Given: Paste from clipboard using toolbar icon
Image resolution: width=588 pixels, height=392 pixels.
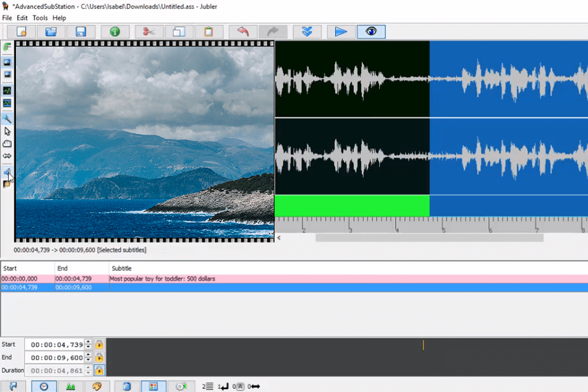Looking at the screenshot, I should (x=209, y=31).
